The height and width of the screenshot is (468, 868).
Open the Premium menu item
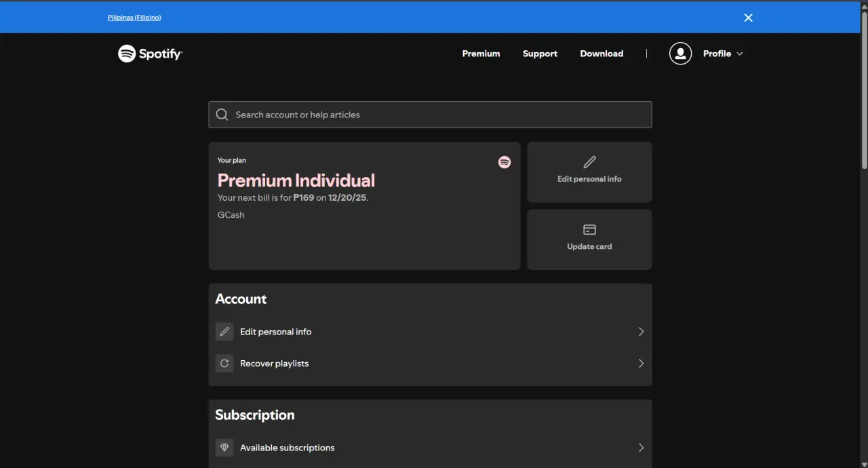(481, 54)
